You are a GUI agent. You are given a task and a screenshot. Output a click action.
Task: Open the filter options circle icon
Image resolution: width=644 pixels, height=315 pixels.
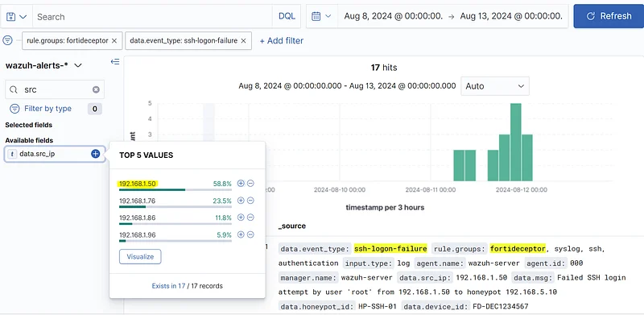(8, 40)
